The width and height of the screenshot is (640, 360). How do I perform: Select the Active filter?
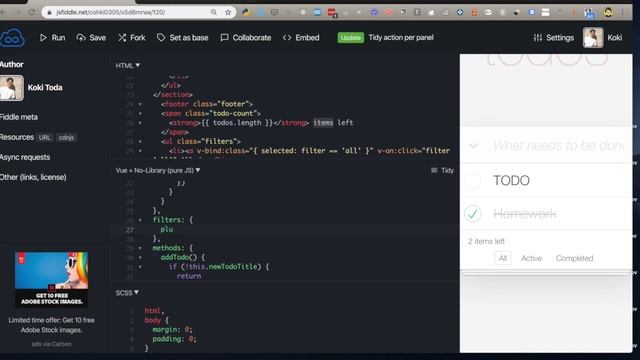pos(531,258)
